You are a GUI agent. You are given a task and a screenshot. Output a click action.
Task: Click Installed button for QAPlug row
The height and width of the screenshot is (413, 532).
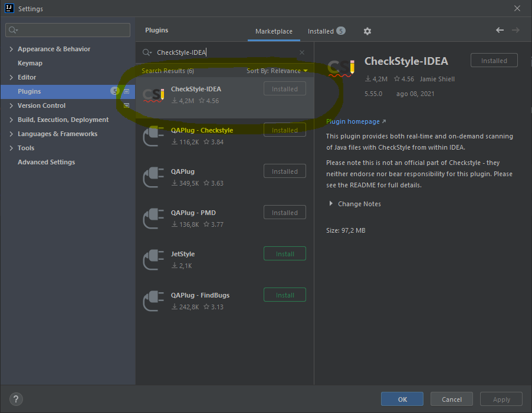click(x=285, y=171)
